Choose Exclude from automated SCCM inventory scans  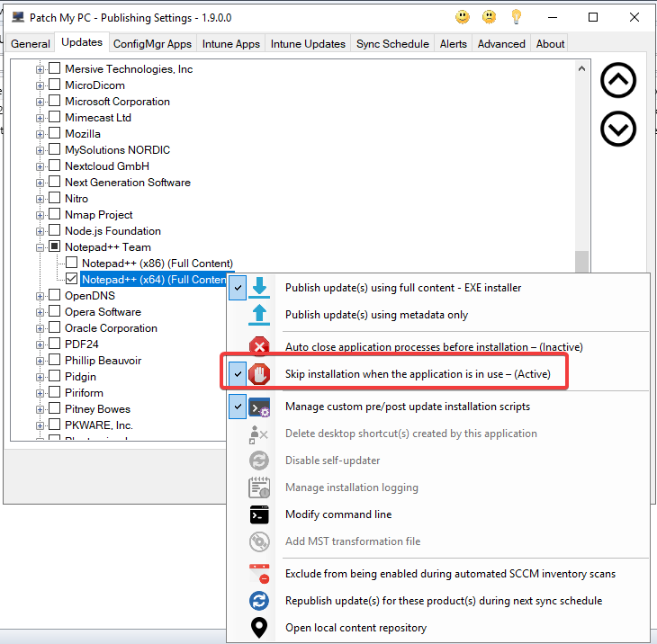pos(438,574)
